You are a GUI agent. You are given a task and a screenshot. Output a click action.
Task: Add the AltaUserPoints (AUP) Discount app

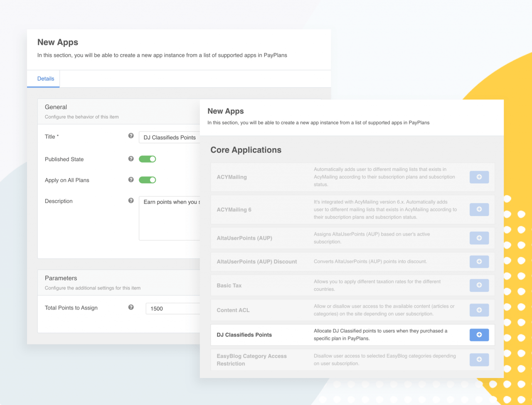coord(479,262)
